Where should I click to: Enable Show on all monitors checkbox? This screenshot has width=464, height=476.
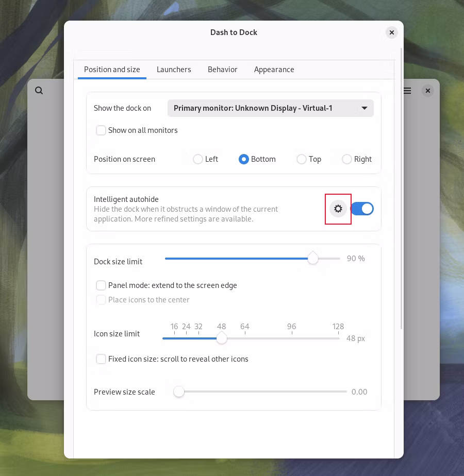coord(102,130)
